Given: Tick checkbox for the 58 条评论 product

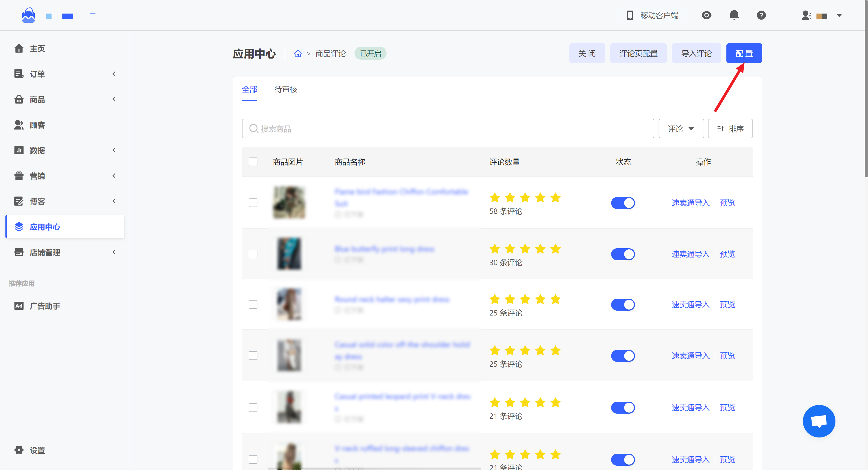Looking at the screenshot, I should point(253,203).
